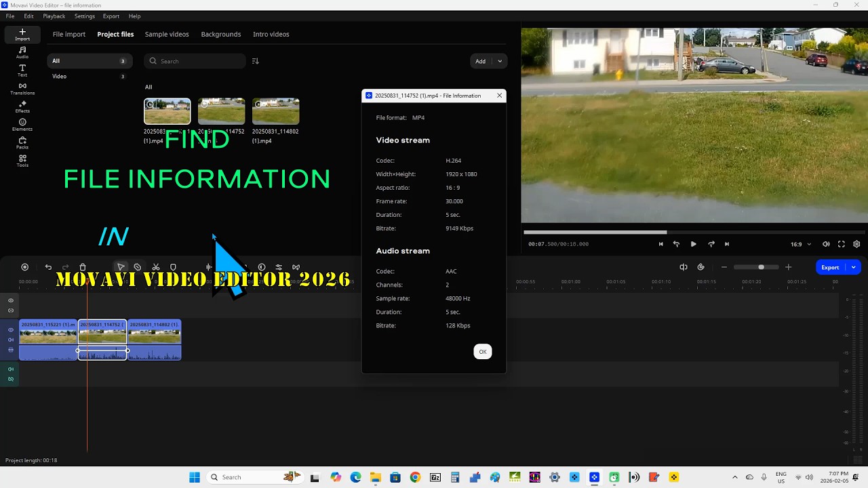Open the Elements panel in sidebar

[x=22, y=125]
